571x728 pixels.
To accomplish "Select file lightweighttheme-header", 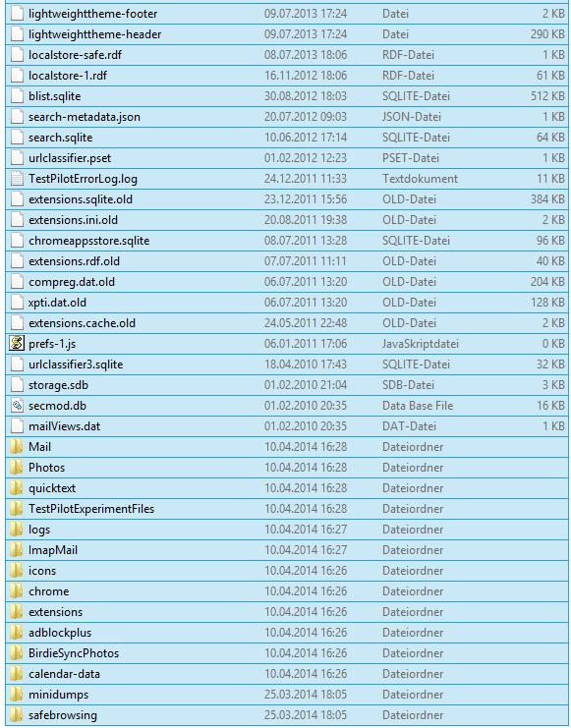I will (x=287, y=34).
